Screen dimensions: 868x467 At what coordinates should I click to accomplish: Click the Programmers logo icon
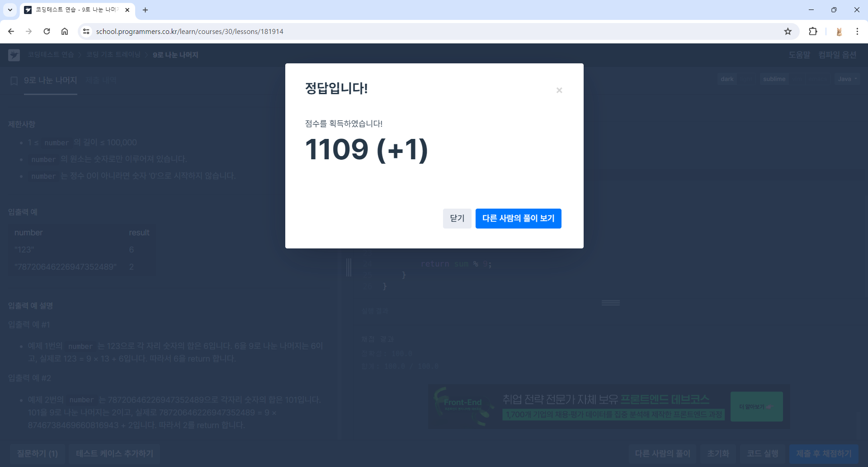14,54
